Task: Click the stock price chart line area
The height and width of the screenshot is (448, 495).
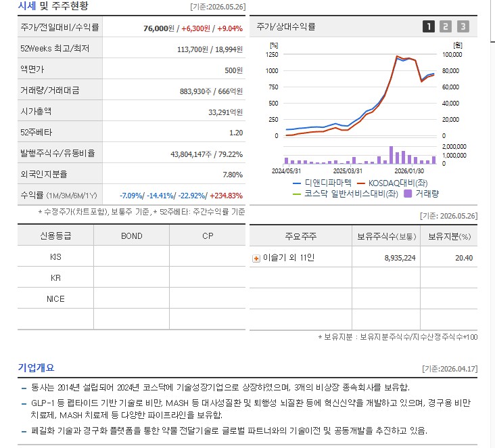Action: pyautogui.click(x=360, y=95)
